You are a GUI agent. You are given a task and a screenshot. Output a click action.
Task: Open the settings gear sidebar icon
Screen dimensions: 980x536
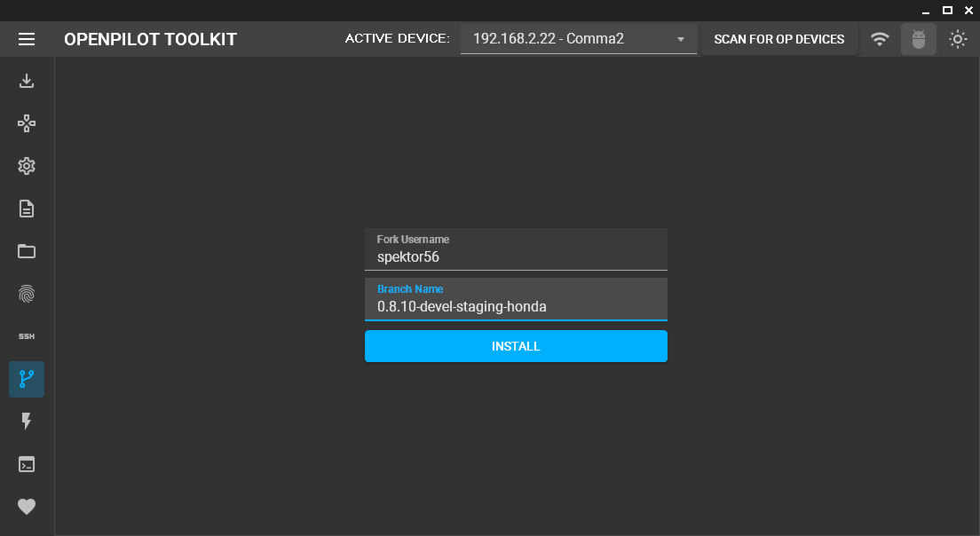(27, 166)
